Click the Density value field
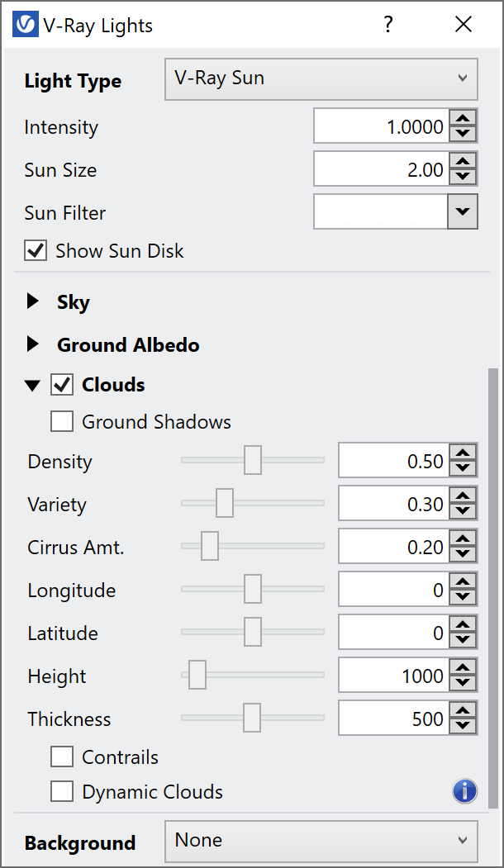Viewport: 504px width, 868px height. tap(394, 461)
